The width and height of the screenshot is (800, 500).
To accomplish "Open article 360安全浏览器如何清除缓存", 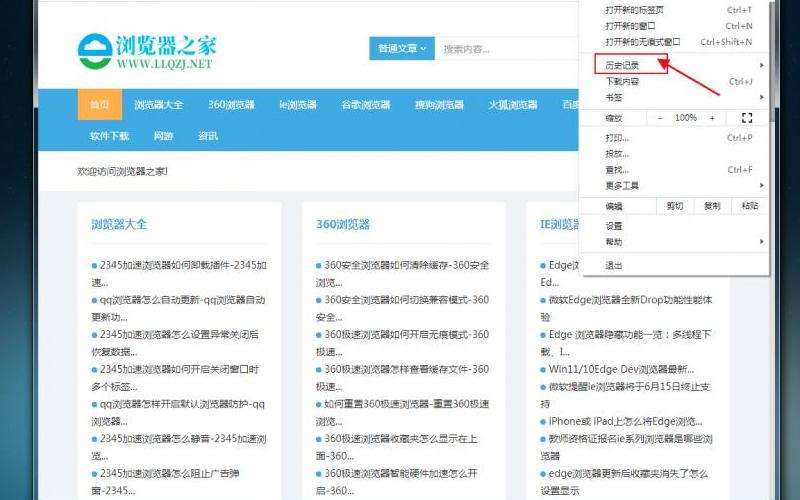I will click(403, 273).
